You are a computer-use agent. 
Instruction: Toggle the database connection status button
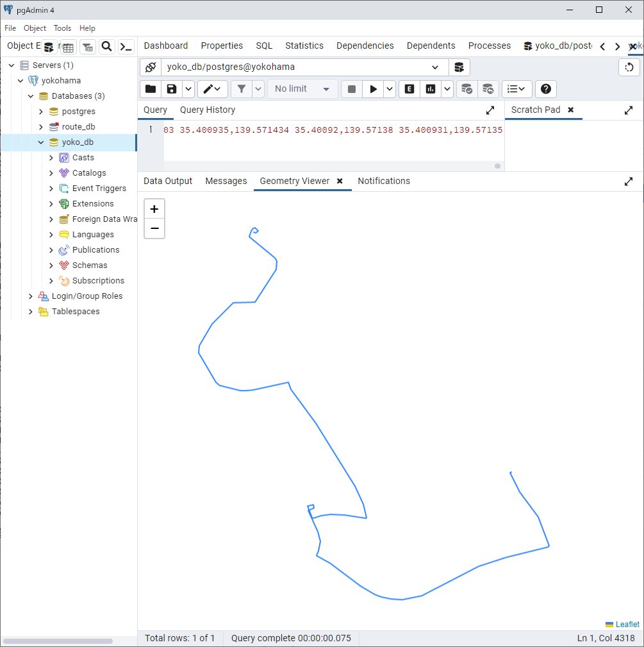[150, 67]
